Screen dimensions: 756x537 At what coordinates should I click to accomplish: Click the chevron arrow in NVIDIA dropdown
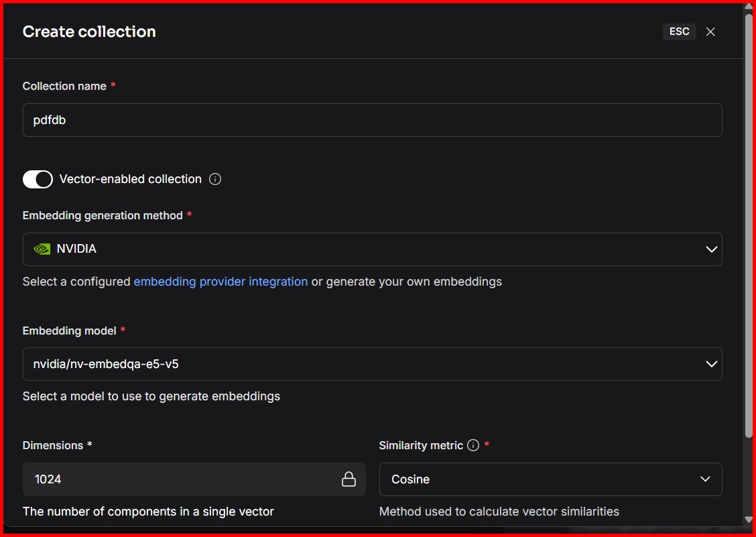(x=711, y=249)
